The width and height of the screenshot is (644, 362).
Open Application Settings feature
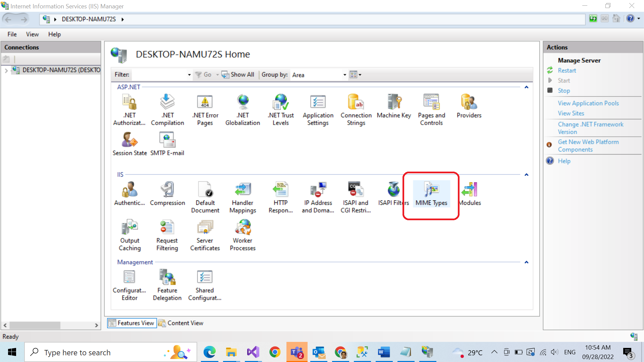tap(318, 110)
